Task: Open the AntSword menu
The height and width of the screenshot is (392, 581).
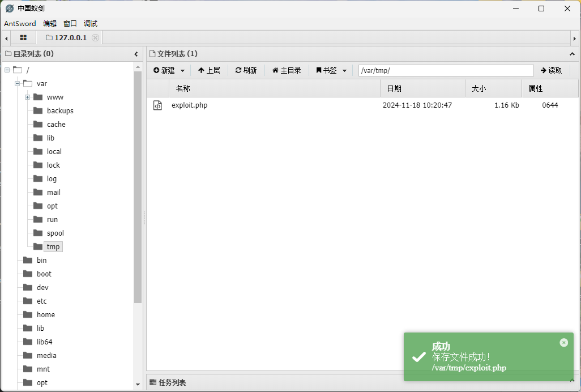Action: tap(20, 24)
